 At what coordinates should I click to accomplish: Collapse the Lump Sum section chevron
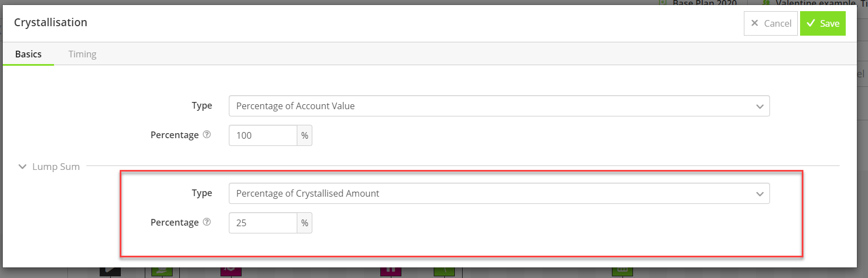pos(22,166)
